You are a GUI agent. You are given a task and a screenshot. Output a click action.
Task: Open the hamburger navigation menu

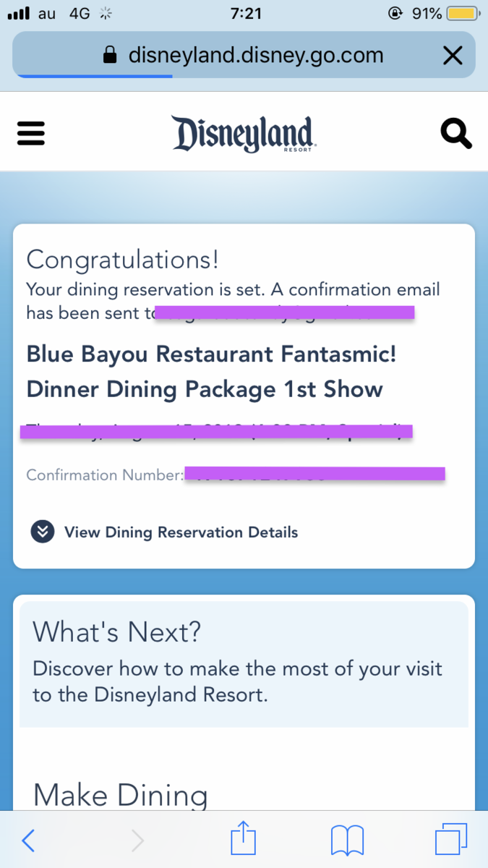click(30, 133)
